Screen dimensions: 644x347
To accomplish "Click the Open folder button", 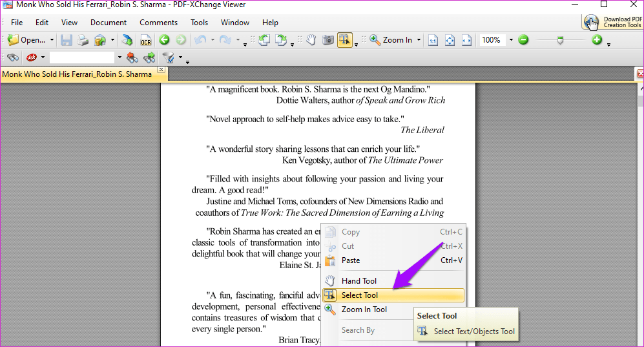I will coord(26,40).
